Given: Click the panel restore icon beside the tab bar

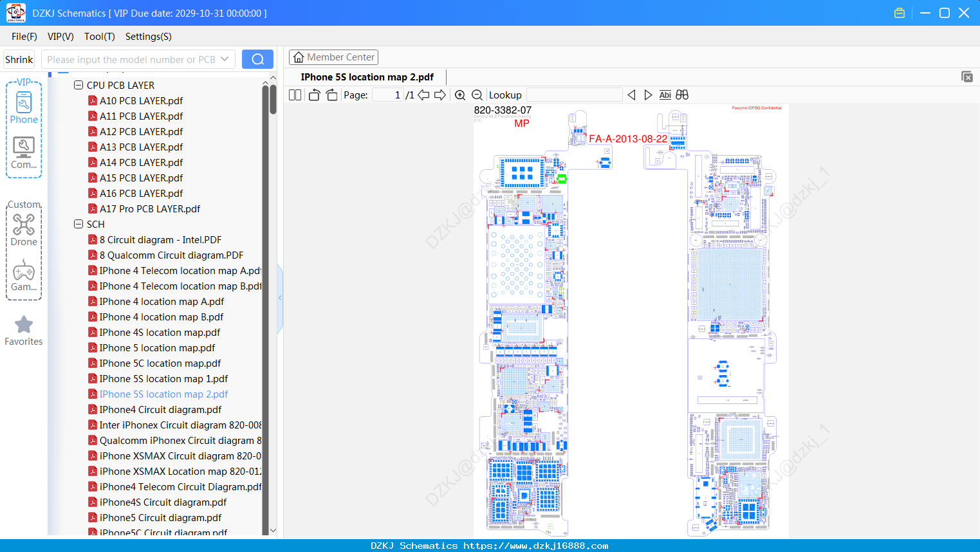Looking at the screenshot, I should [x=967, y=77].
